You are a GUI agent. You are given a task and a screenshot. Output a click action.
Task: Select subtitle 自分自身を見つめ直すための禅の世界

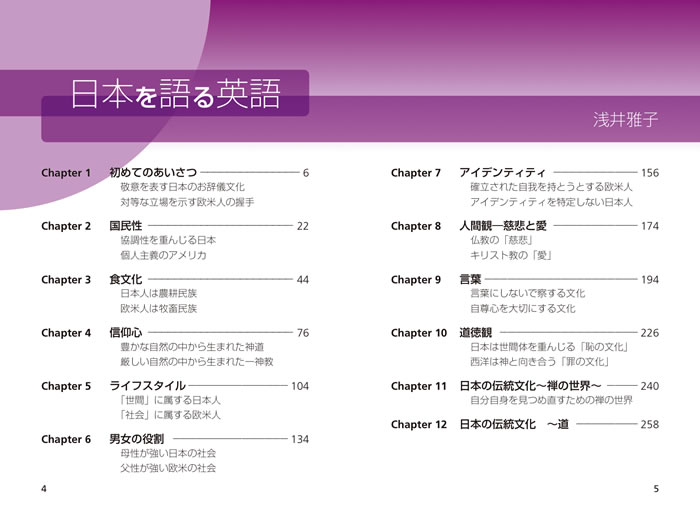coord(551,400)
